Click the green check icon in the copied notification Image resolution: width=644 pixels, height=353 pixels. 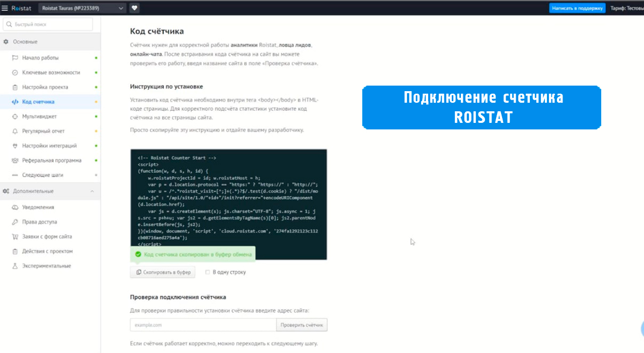[x=138, y=254]
